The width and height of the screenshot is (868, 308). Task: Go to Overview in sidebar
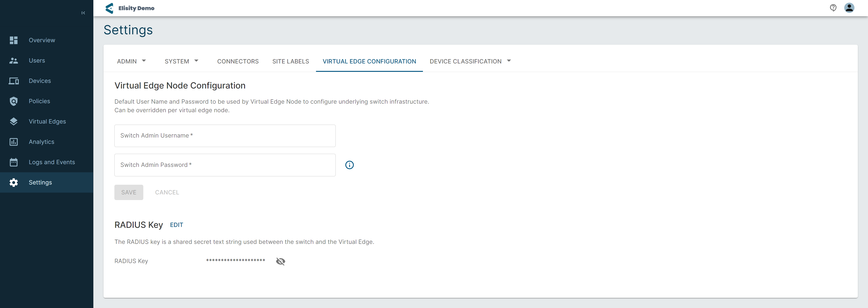click(x=42, y=40)
